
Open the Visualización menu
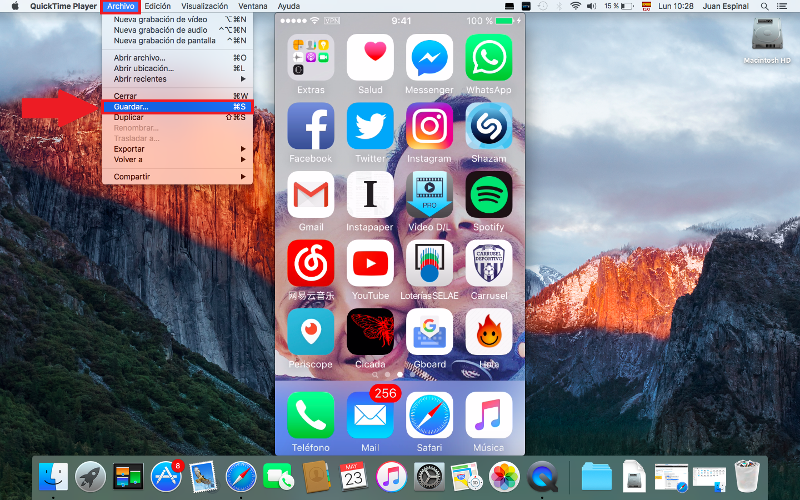click(x=205, y=6)
